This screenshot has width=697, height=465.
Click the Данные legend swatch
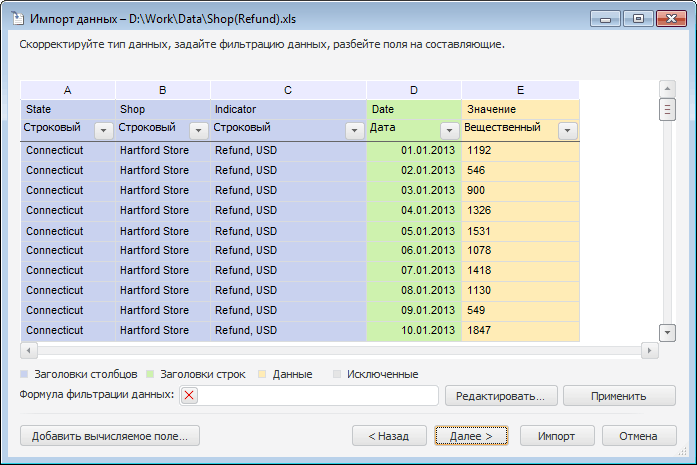262,374
